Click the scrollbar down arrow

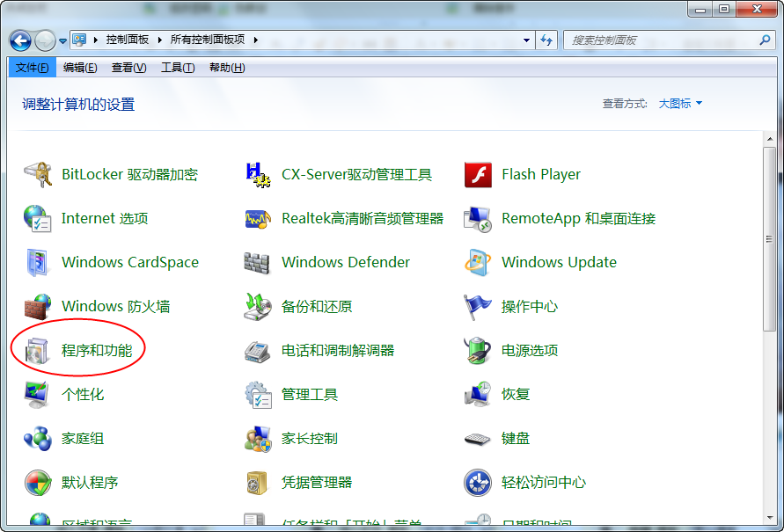coord(770,518)
